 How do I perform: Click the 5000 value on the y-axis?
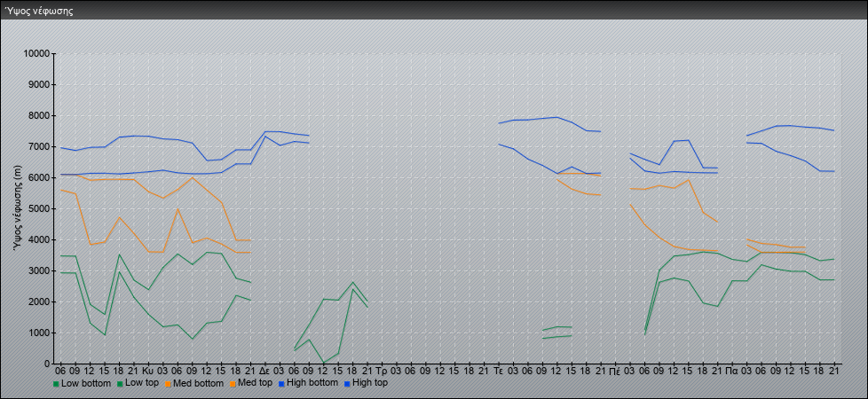tap(39, 208)
